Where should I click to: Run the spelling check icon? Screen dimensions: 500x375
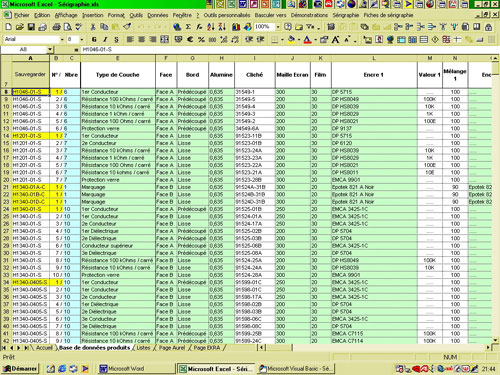coord(79,27)
